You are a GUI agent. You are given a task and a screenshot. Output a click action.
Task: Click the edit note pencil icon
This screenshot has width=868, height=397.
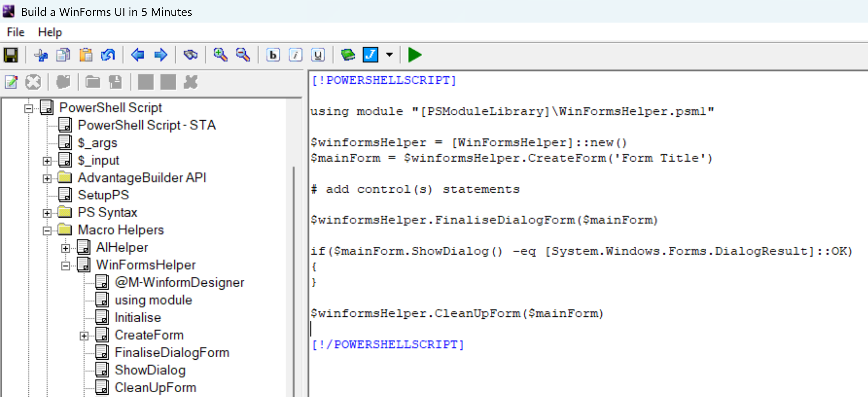tap(11, 82)
